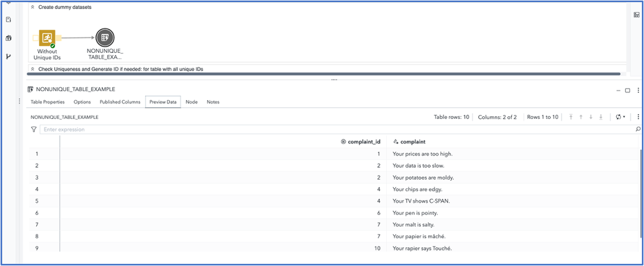Open the git branch icon in left sidebar
This screenshot has height=266, width=644.
(x=8, y=56)
